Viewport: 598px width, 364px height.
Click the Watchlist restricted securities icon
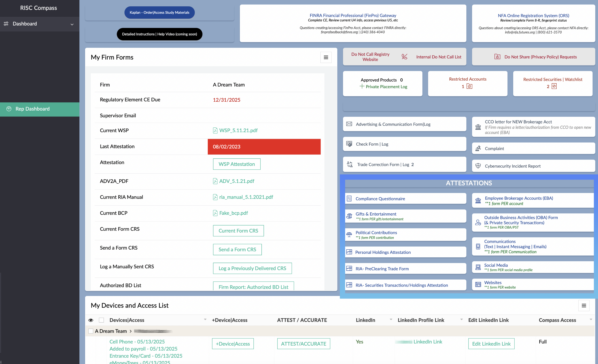(x=554, y=86)
